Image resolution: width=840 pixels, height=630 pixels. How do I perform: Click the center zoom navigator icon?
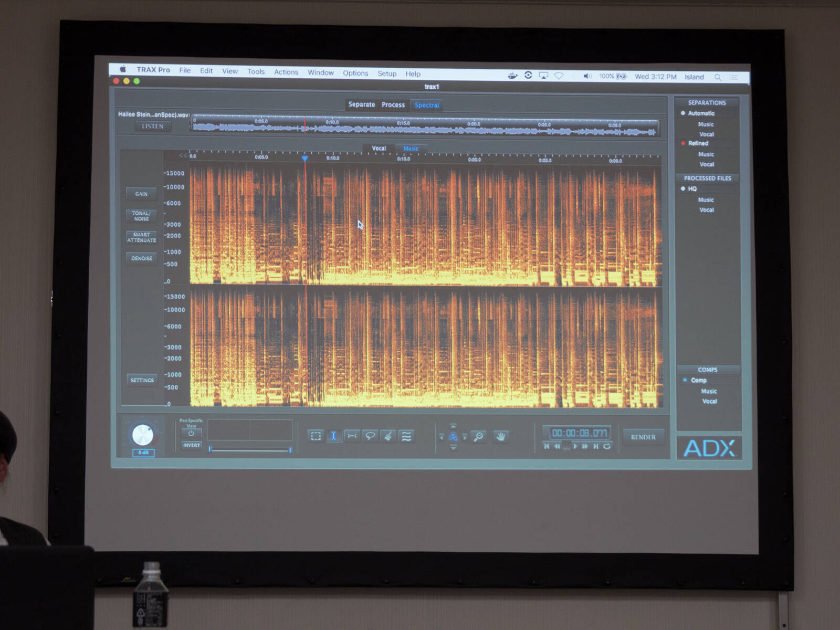click(x=453, y=437)
